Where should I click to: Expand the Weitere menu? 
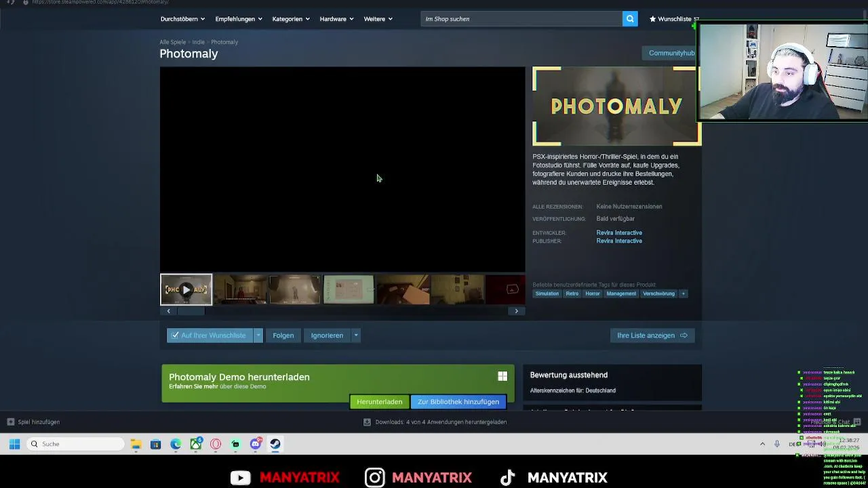[378, 19]
